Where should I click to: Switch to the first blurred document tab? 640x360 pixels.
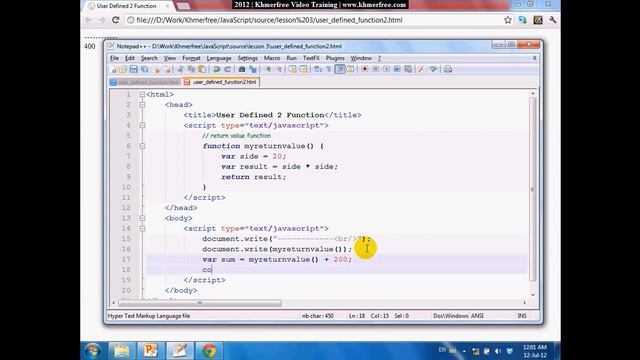pos(145,82)
